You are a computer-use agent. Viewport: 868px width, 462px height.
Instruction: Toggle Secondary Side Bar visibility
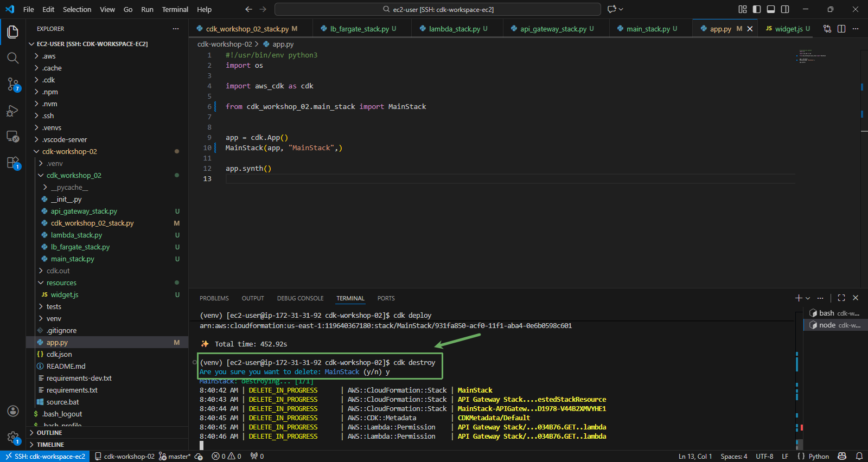coord(785,9)
